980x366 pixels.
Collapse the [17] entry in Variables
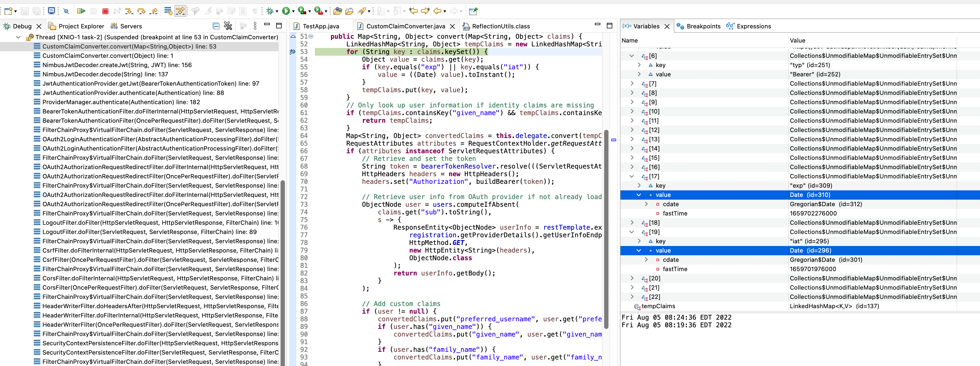click(632, 176)
